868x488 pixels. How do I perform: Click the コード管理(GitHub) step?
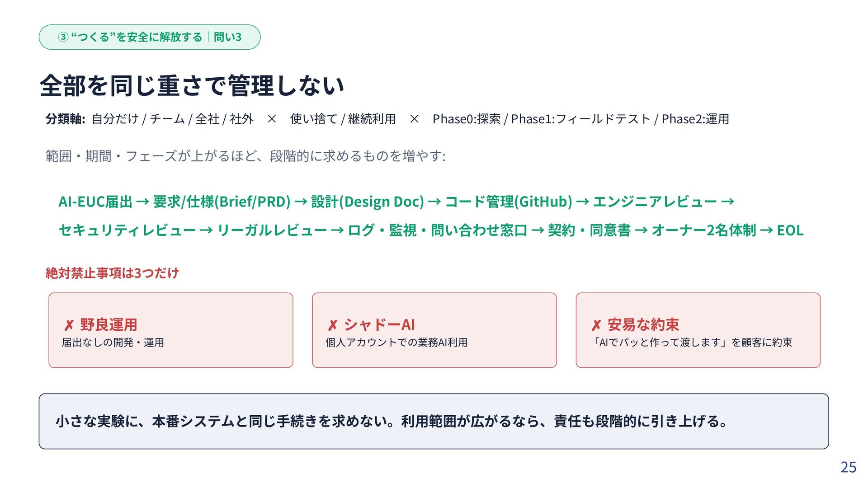tap(509, 202)
